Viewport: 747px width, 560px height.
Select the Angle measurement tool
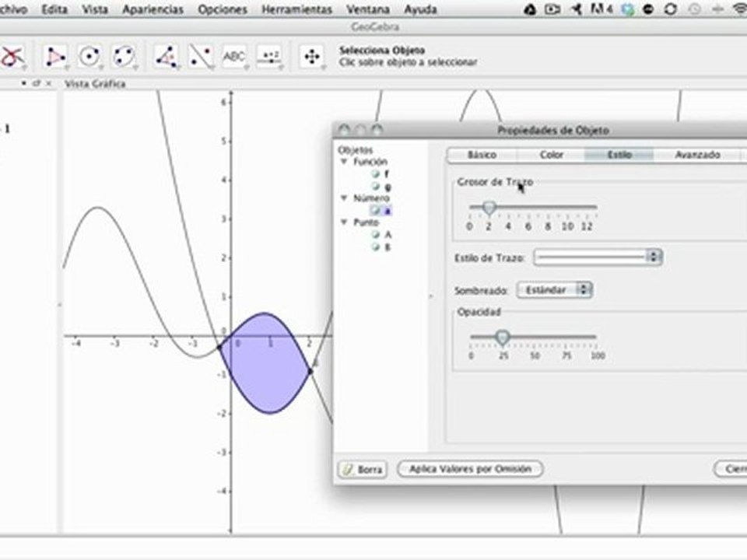(167, 57)
